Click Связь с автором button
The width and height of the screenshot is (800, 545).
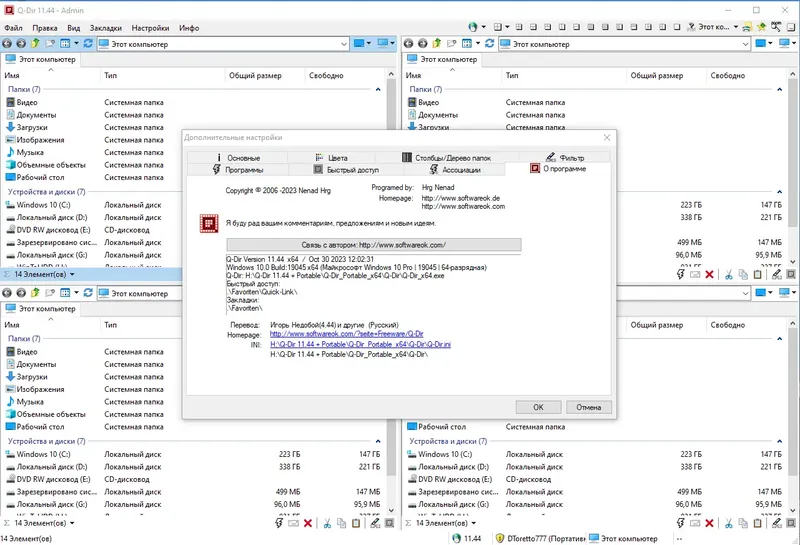(x=374, y=245)
